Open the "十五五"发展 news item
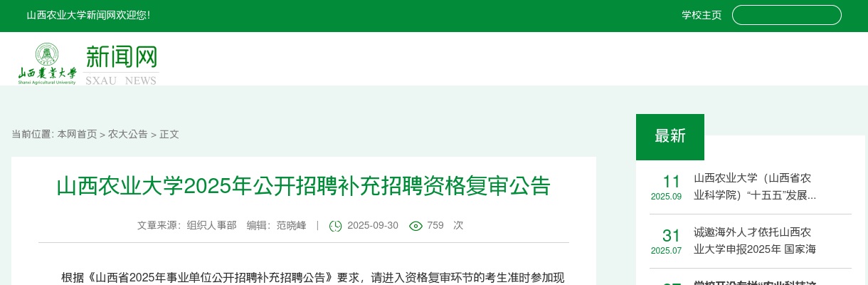Viewport: 868px width, 285px height. coord(755,187)
